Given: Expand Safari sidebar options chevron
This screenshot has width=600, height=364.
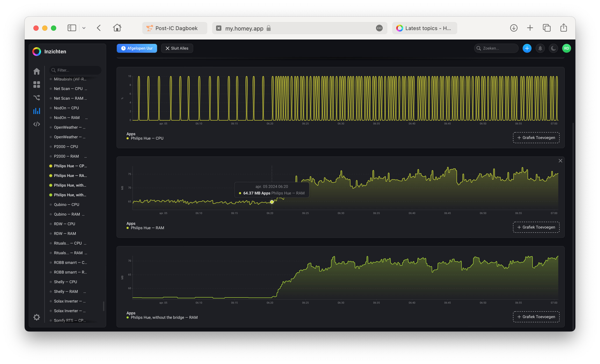Looking at the screenshot, I should 84,28.
